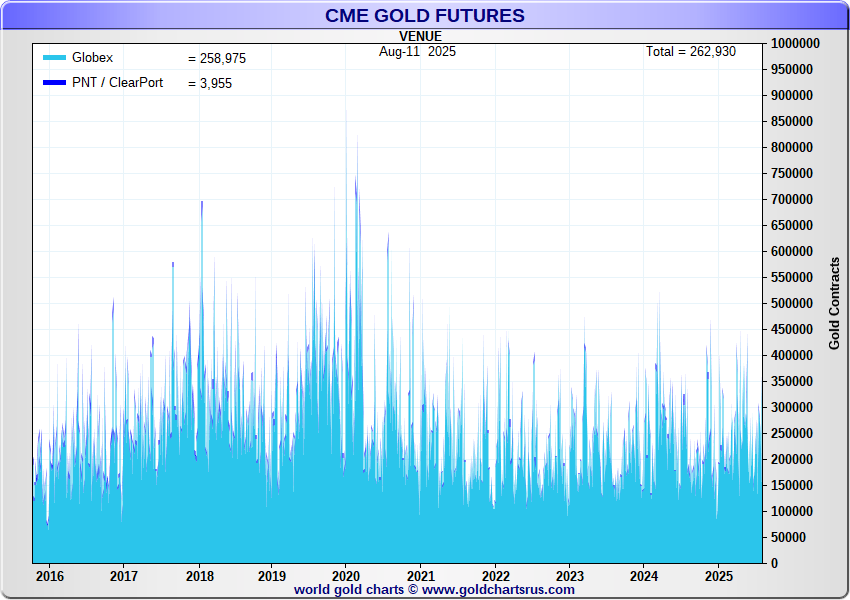Click the 1000000 y-axis label
The image size is (850, 600).
tap(795, 43)
